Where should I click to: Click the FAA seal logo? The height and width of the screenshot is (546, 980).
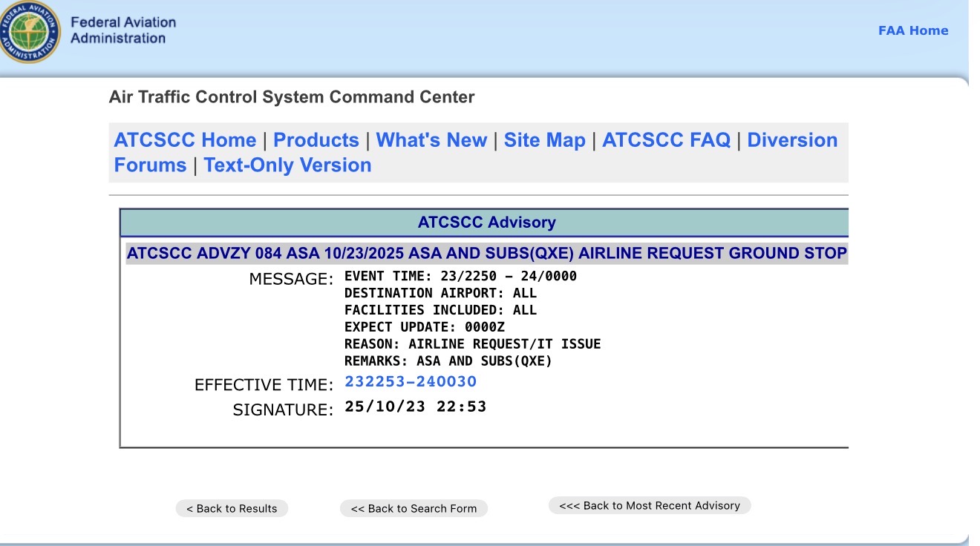point(30,31)
